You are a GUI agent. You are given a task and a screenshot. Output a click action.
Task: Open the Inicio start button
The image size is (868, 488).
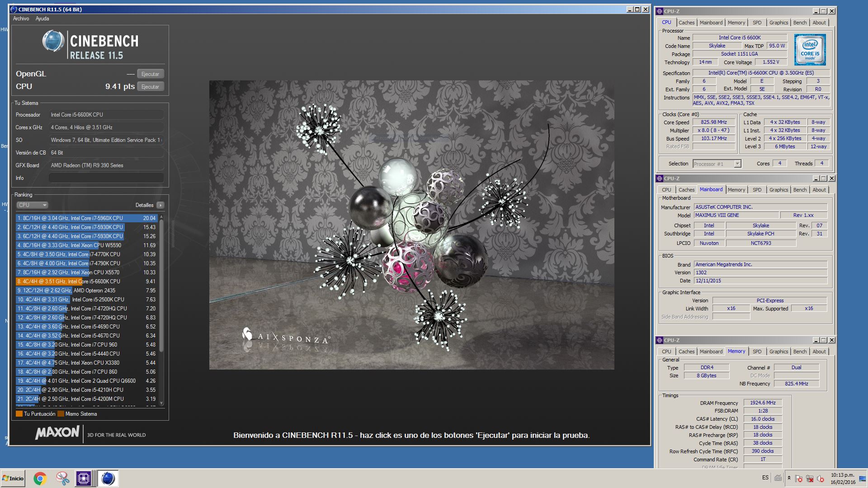pyautogui.click(x=13, y=479)
